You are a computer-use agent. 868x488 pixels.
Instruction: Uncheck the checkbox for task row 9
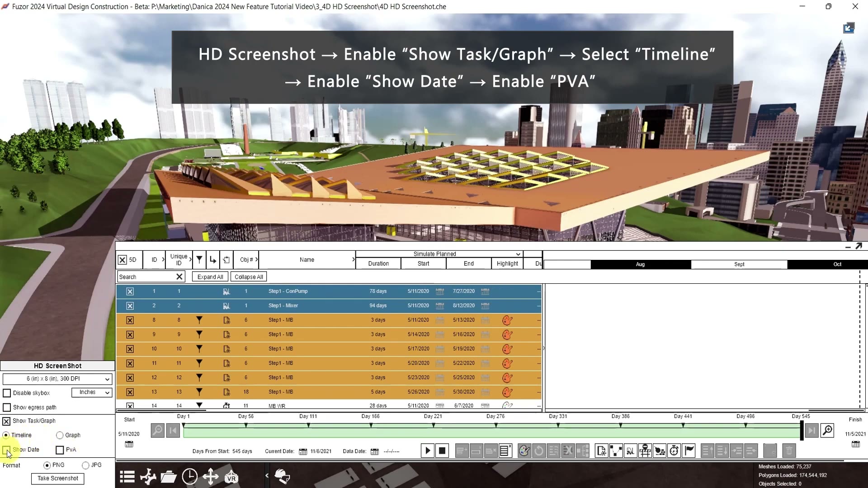tap(130, 335)
